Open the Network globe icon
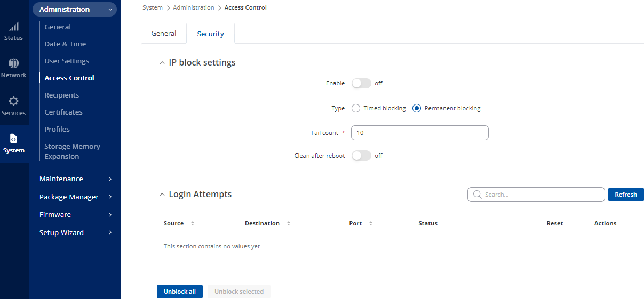The image size is (644, 299). click(x=14, y=63)
